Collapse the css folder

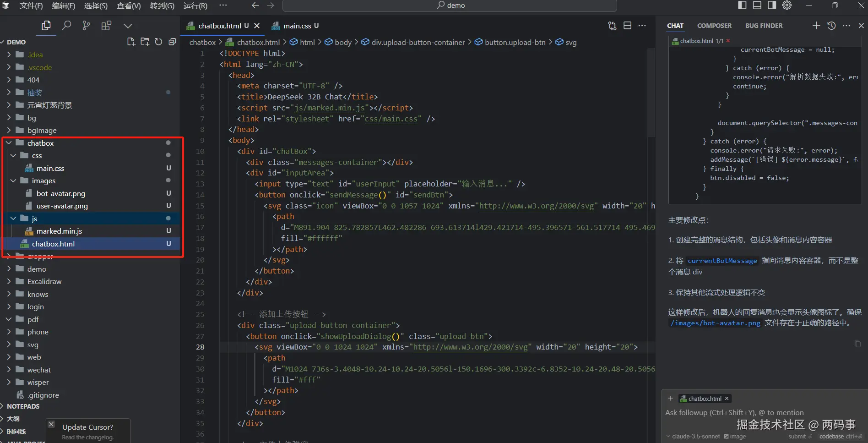(x=13, y=156)
